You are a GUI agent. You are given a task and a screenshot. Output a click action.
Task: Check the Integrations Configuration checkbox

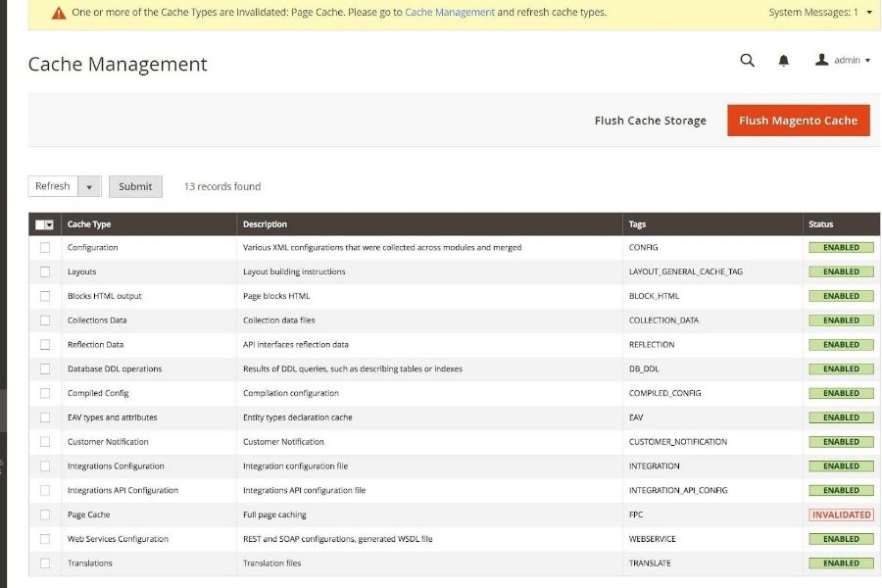tap(45, 465)
